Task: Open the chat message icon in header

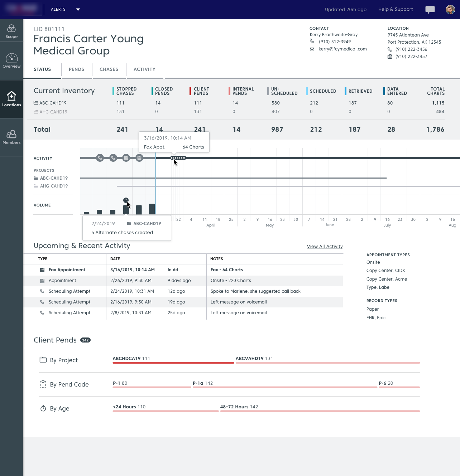Action: click(x=430, y=10)
